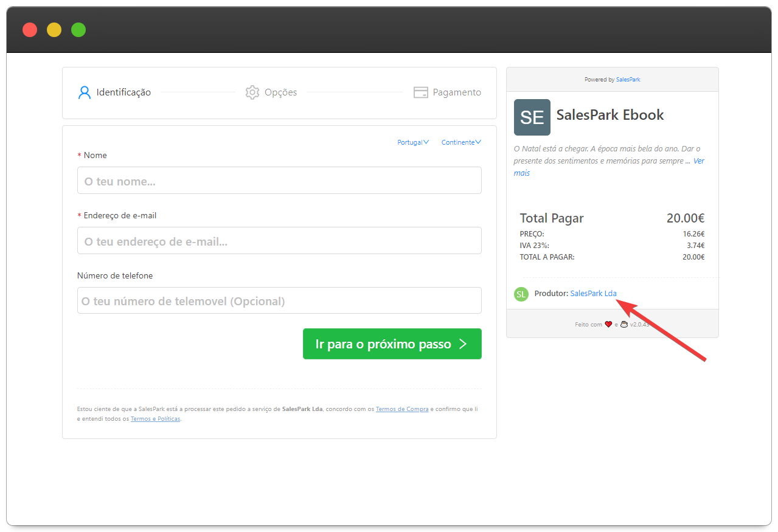Click the SE product logo thumbnail

click(x=532, y=117)
